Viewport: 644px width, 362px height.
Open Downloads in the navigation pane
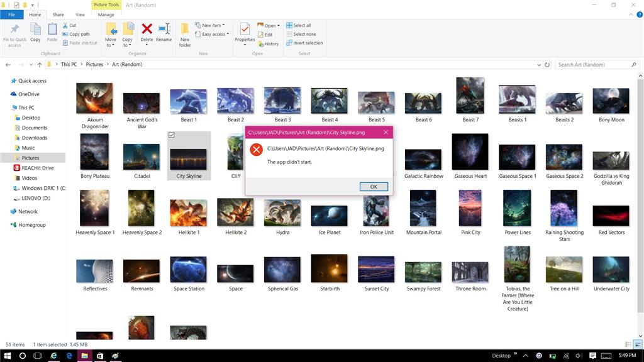(35, 138)
